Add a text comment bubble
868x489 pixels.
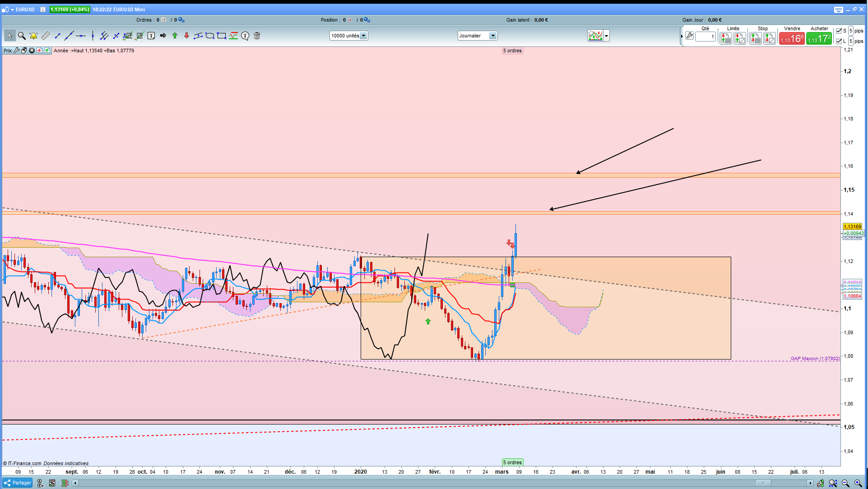(245, 36)
